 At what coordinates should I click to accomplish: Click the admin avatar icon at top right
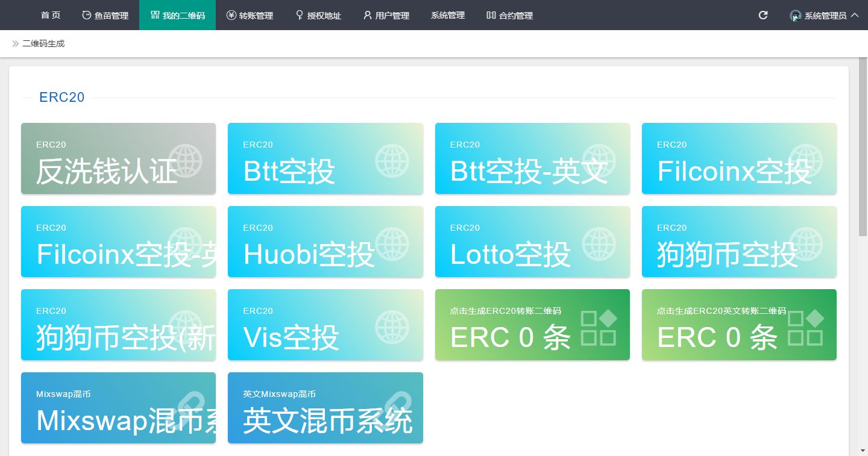pos(794,15)
